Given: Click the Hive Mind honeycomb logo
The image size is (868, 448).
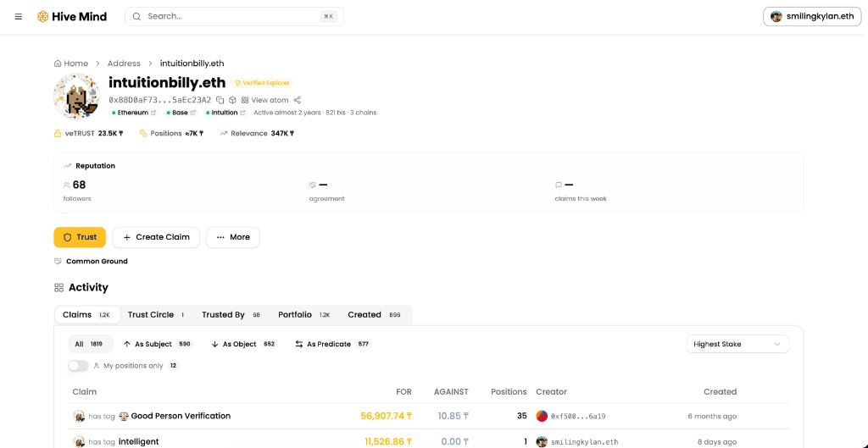Looking at the screenshot, I should coord(42,17).
